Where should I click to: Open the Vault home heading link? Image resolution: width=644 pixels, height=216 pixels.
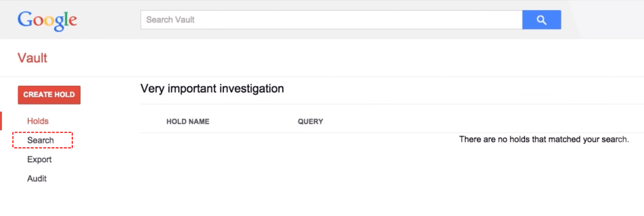[32, 58]
